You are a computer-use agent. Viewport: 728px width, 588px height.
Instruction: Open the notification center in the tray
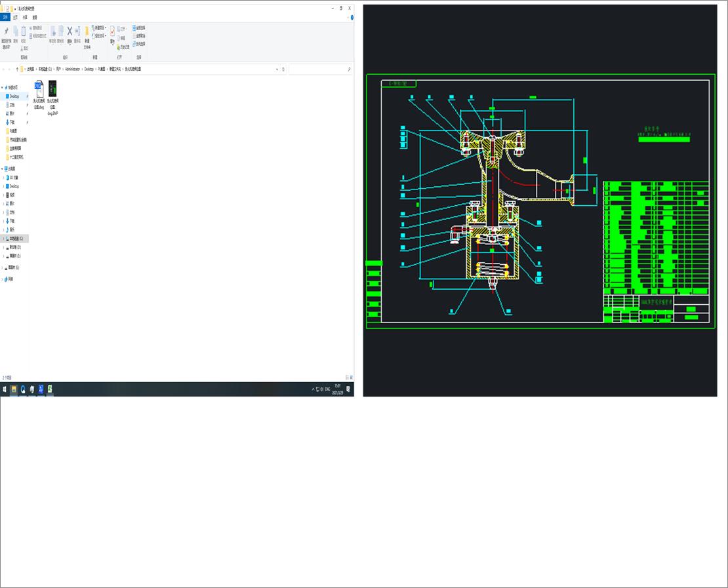coord(348,389)
